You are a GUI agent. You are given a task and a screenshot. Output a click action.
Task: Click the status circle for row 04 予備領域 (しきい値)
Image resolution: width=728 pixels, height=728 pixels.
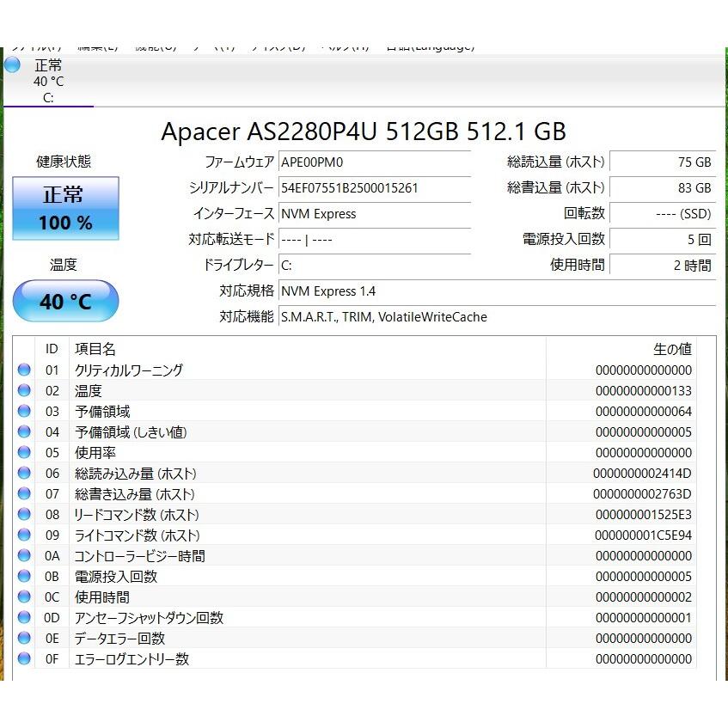[x=24, y=431]
